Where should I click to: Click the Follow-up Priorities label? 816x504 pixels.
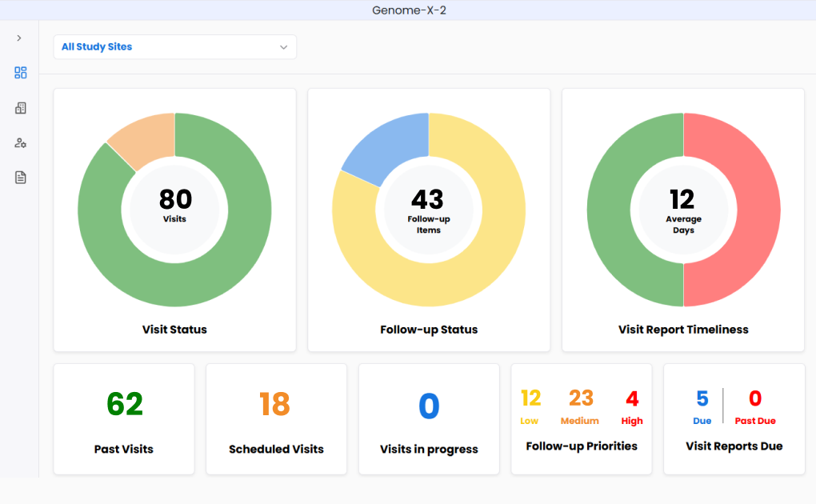(x=582, y=446)
